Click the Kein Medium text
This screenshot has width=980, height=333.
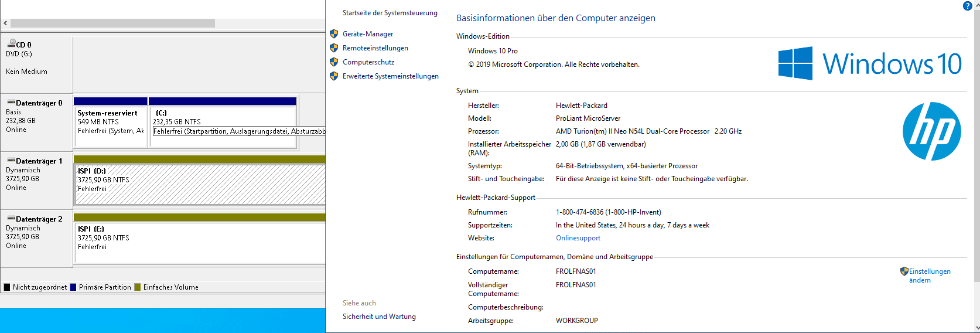click(x=26, y=72)
